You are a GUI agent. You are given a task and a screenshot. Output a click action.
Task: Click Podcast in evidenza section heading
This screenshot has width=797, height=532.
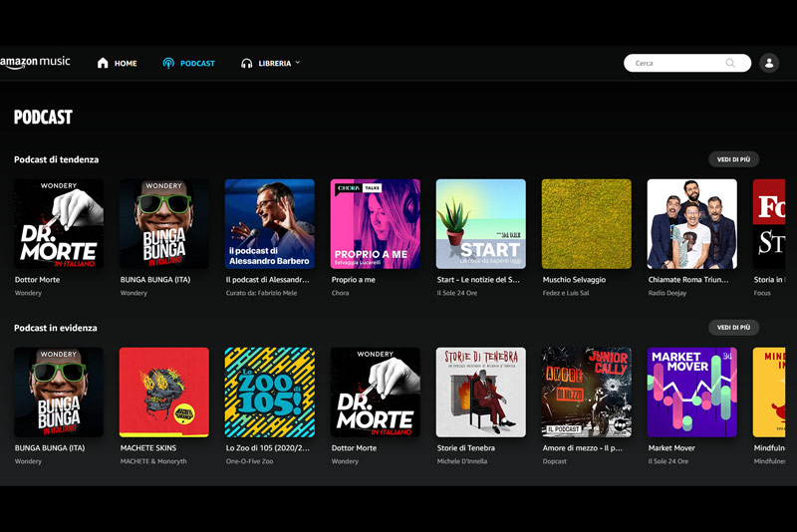click(56, 328)
